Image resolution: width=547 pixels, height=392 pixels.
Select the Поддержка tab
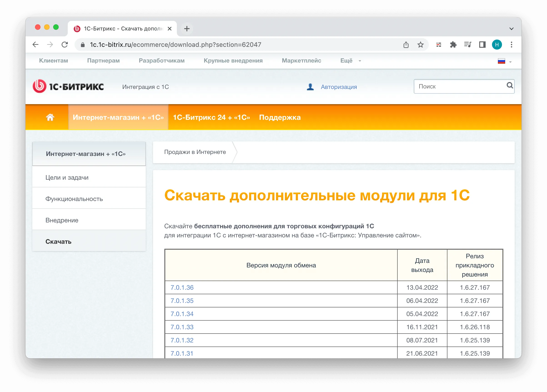tap(280, 117)
